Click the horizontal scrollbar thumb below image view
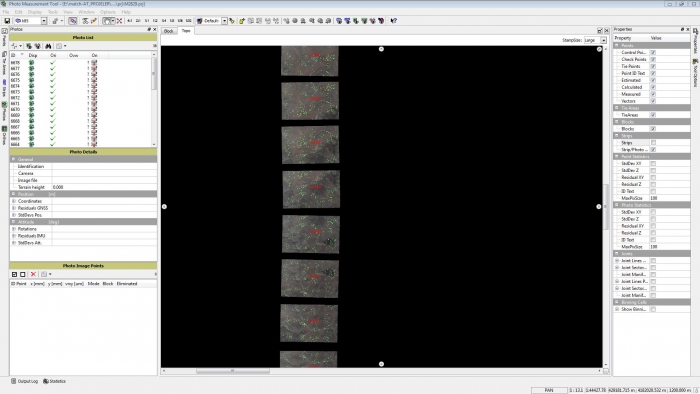Screen dimensions: 700x394 [233, 371]
